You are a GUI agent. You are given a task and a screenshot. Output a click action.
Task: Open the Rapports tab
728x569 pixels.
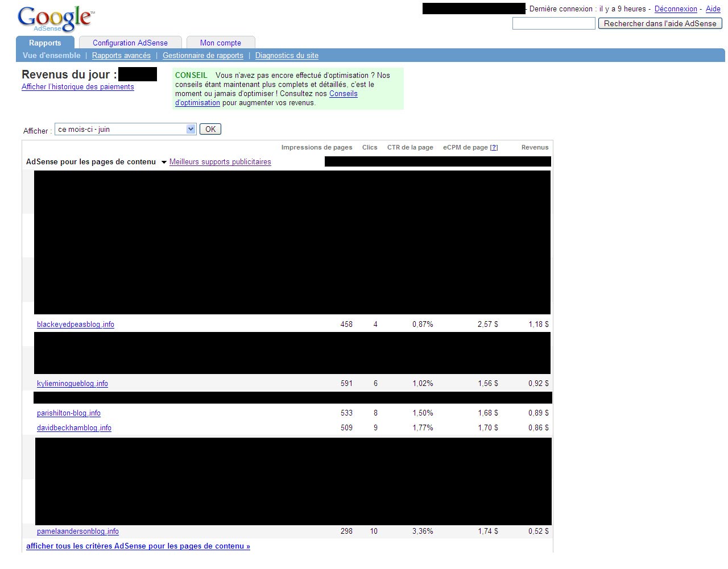45,43
